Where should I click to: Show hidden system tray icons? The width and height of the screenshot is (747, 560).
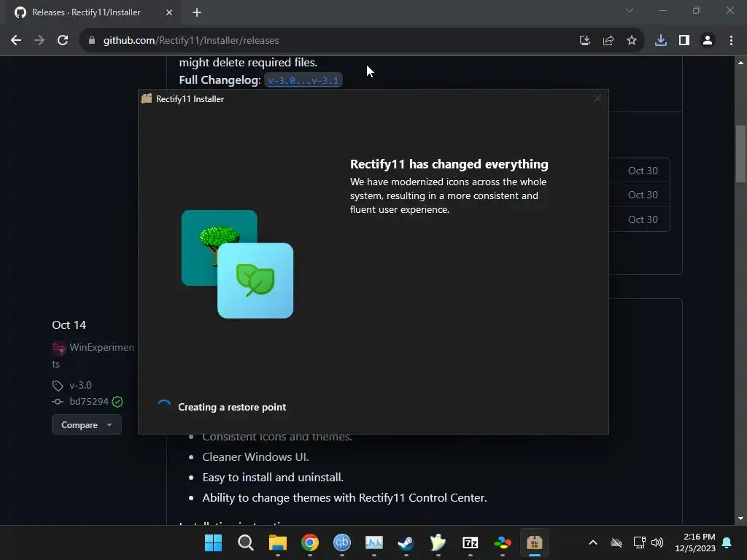[x=593, y=542]
